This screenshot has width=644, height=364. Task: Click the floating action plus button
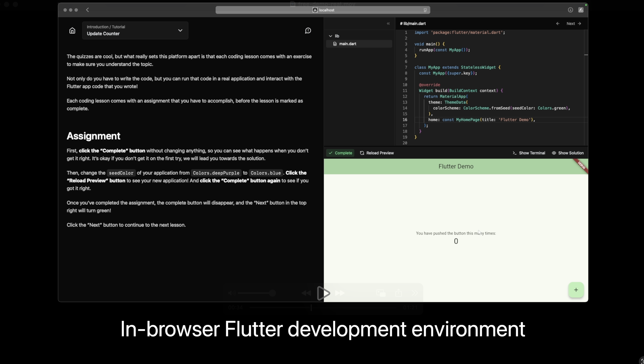point(575,290)
